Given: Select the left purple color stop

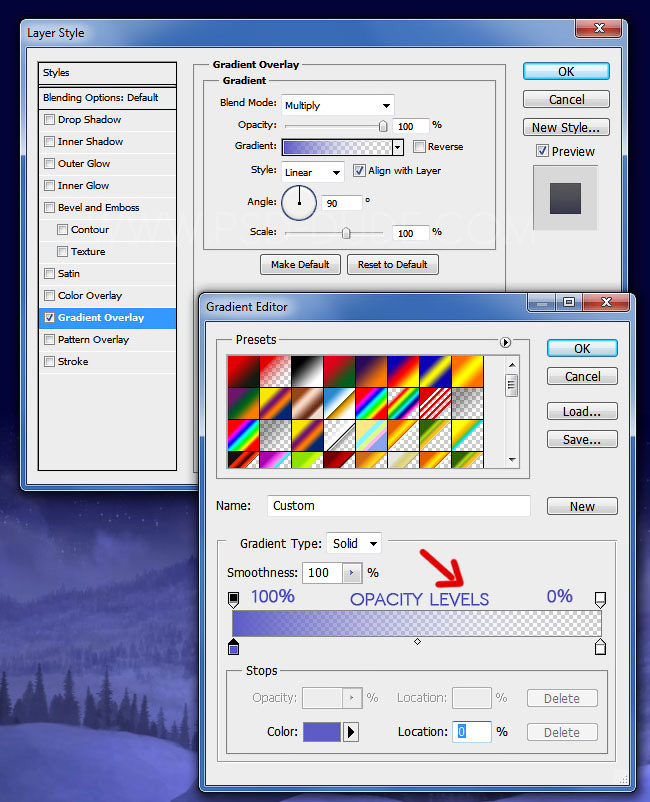Looking at the screenshot, I should point(233,647).
